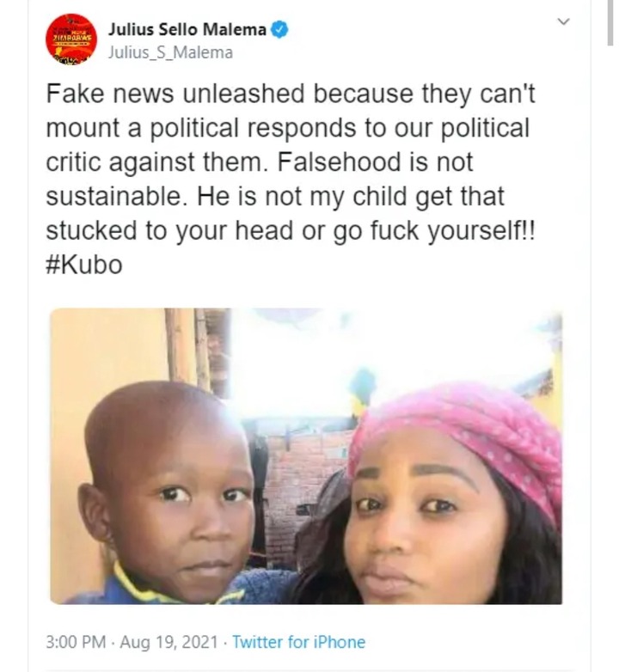The width and height of the screenshot is (619, 672).
Task: Click the phrase 'mount a political responds'
Action: [201, 128]
